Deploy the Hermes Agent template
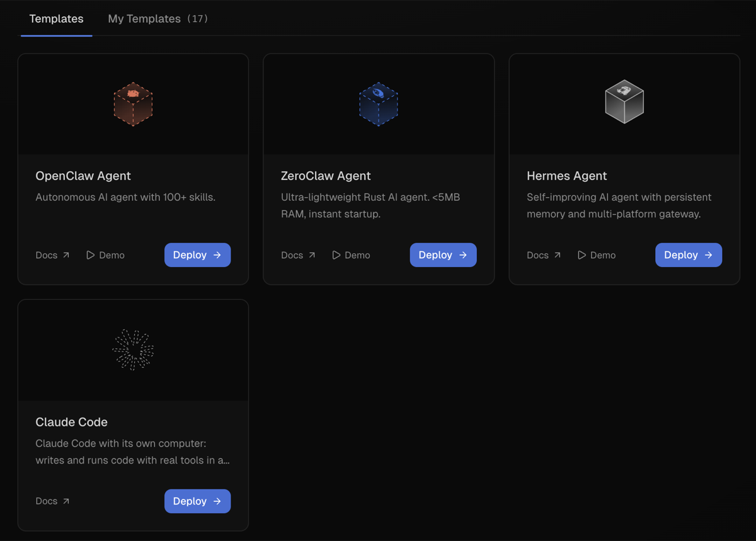The height and width of the screenshot is (541, 756). 689,255
